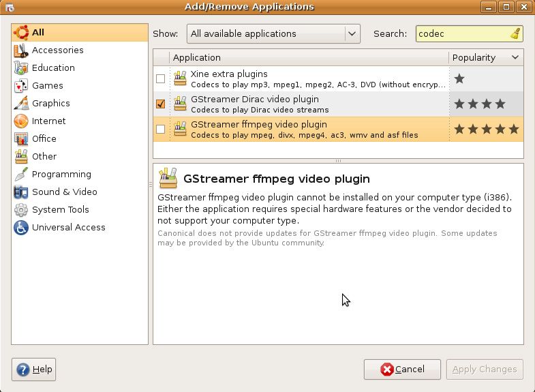Screen dimensions: 535x392
Task: Click the window menu icon in title bar
Action: 10,7
